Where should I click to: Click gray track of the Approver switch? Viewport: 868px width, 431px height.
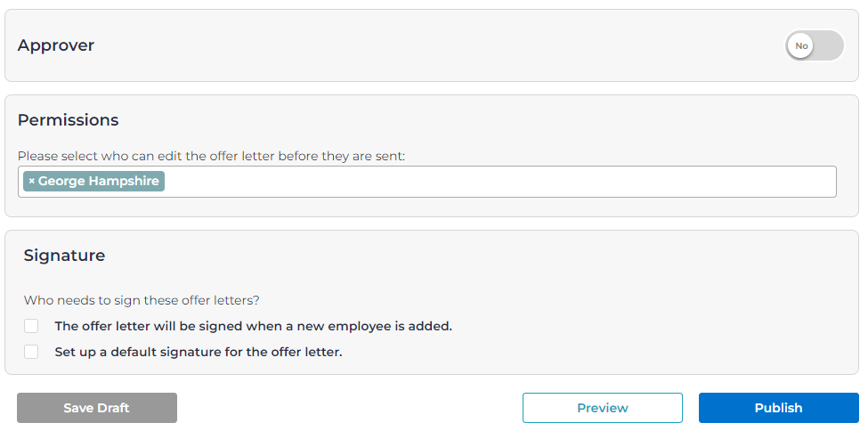(x=831, y=45)
